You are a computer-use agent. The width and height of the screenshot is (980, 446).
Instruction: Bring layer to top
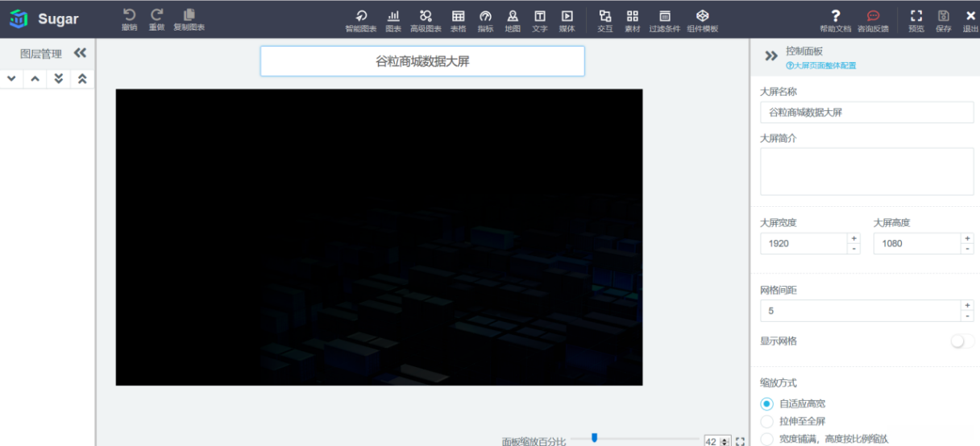[x=81, y=79]
